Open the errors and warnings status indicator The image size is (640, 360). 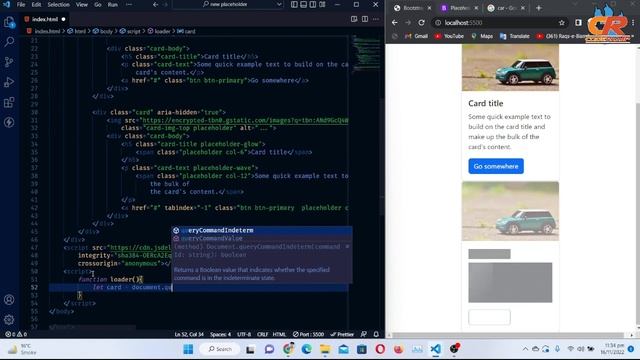16,334
